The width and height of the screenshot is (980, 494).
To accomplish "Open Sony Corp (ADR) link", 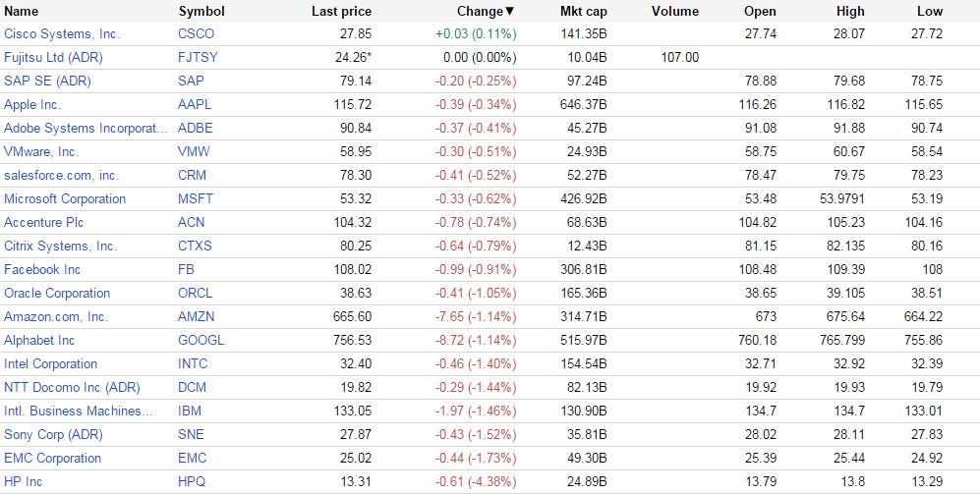I will pyautogui.click(x=53, y=434).
